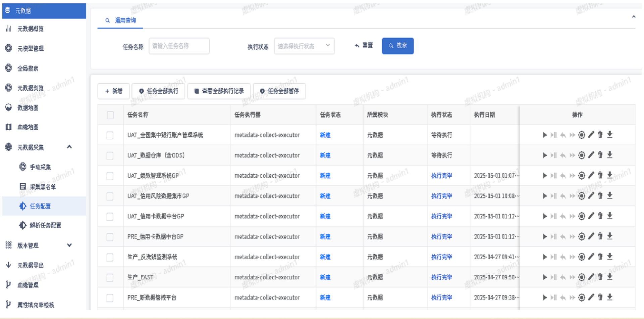Delete the UAT_信用风险数据集市GP task using its trash icon
The width and height of the screenshot is (644, 319).
point(600,195)
